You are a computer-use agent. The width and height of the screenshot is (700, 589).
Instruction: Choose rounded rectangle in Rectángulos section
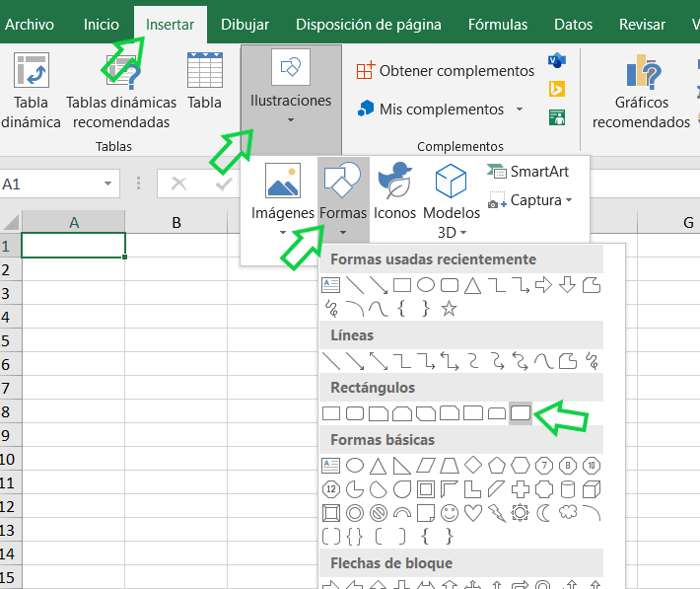(x=355, y=413)
